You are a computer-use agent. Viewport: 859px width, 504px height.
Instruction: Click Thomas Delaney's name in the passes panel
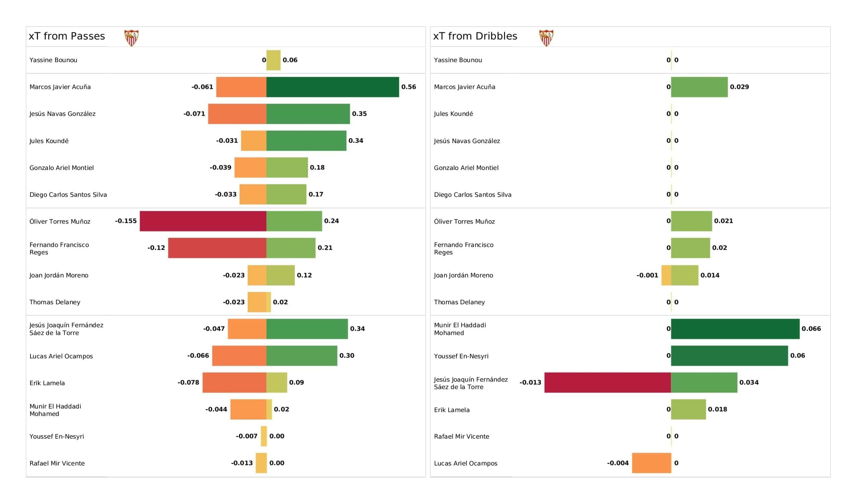[55, 302]
